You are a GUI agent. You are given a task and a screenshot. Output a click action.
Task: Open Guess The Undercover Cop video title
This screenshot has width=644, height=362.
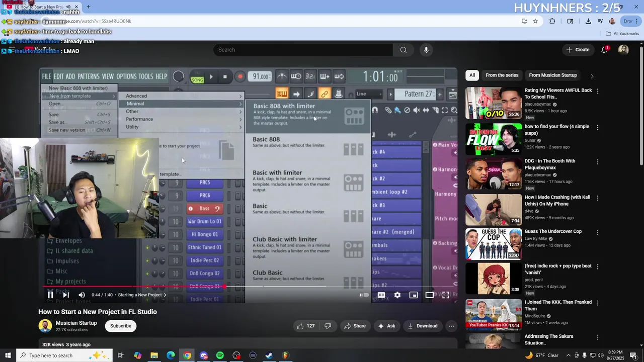click(553, 231)
